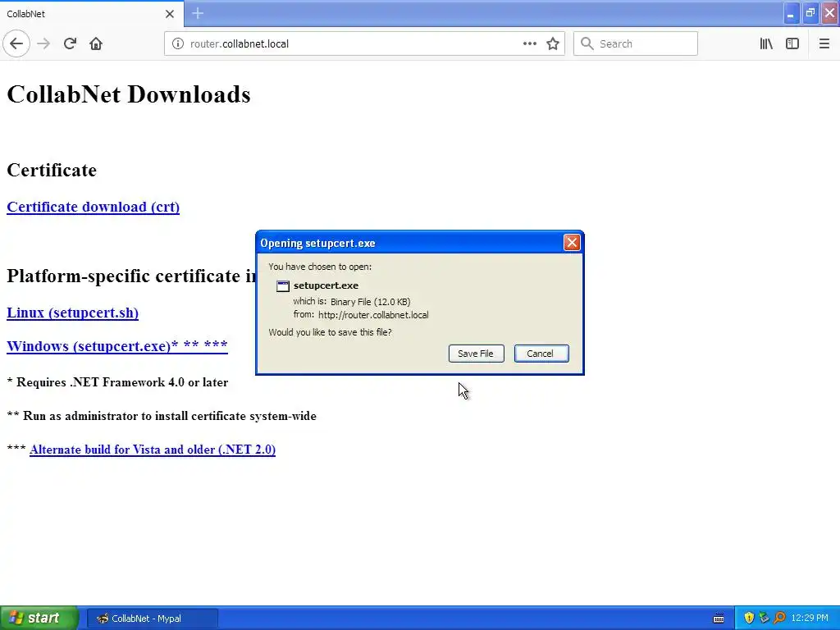Click the on-screen keyboard tray icon
The height and width of the screenshot is (630, 840).
(719, 619)
